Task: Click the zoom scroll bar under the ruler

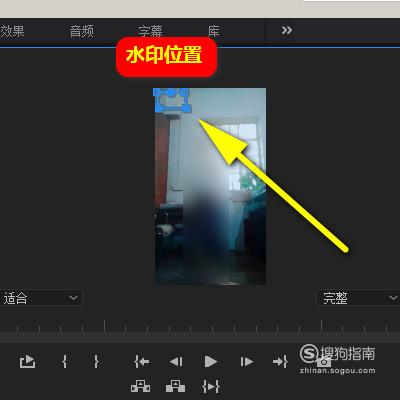Action: (200, 337)
